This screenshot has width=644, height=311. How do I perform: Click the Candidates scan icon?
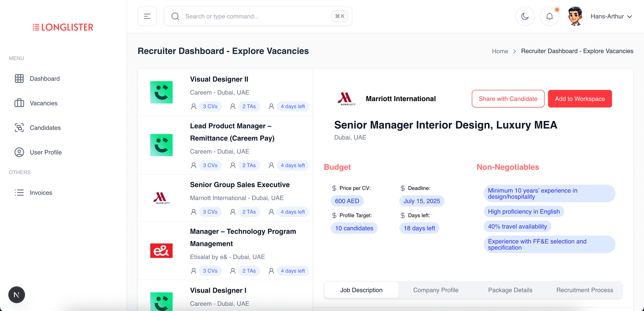point(19,128)
